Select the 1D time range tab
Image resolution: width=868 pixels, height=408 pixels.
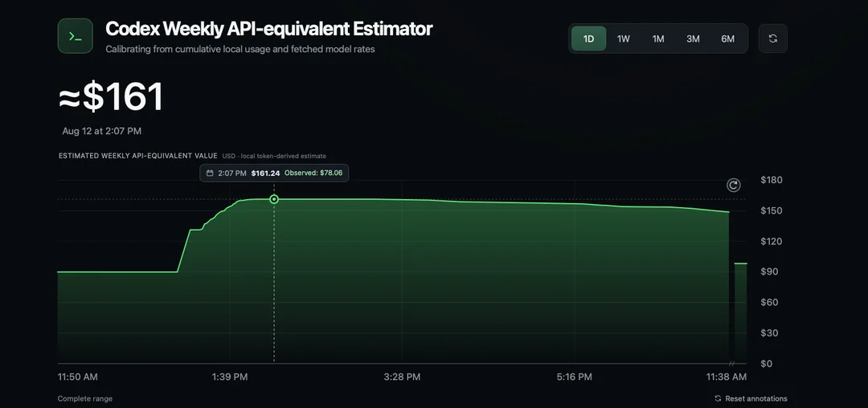588,39
